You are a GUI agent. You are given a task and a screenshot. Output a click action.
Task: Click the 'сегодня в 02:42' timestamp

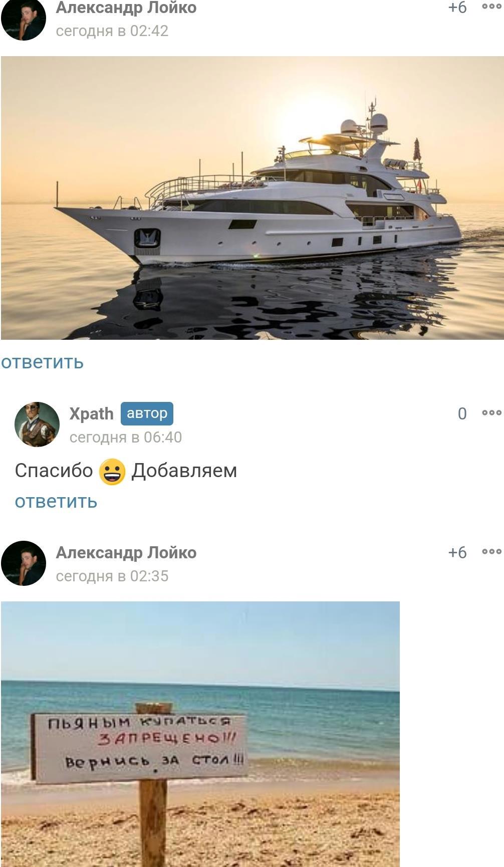[x=112, y=31]
